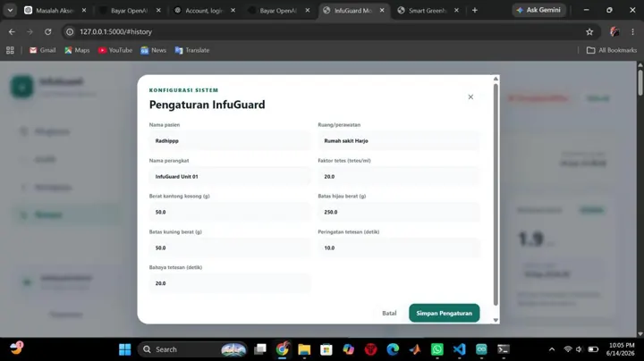This screenshot has width=644, height=361.
Task: Open the YouTube bookmark
Action: pyautogui.click(x=115, y=50)
